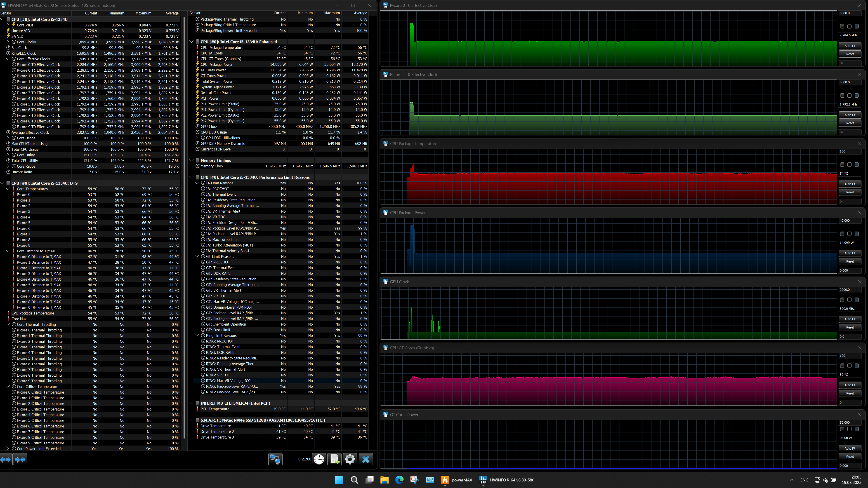Expand the GPU D3D Utilizations node
Image resolution: width=868 pixels, height=488 pixels.
click(x=197, y=138)
